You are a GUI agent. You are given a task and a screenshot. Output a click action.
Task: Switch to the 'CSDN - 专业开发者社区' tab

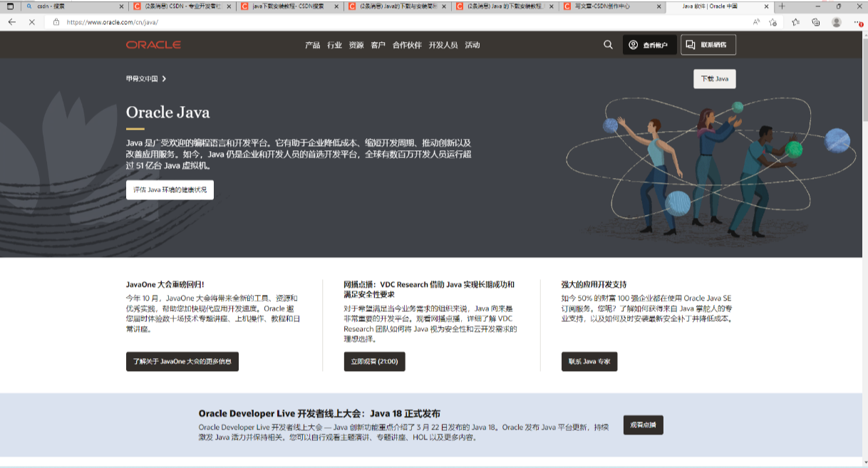[x=182, y=6]
